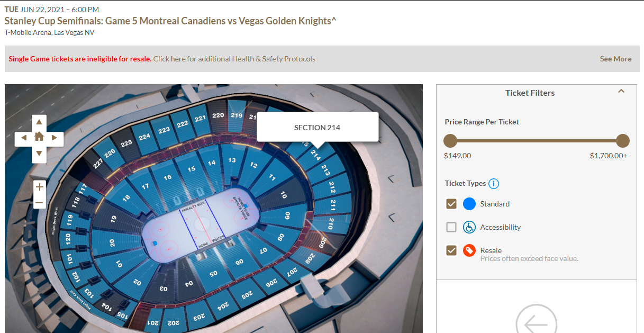Zoom in on the arena map

click(39, 187)
